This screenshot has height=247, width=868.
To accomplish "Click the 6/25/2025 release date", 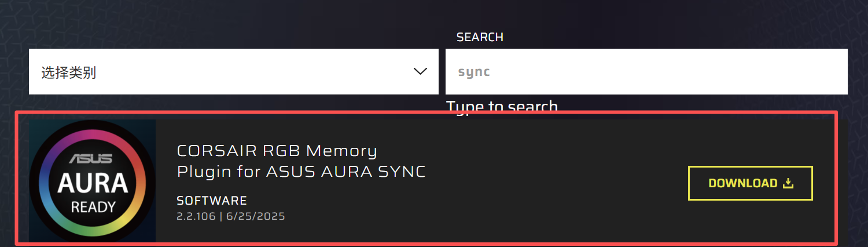I will pos(255,216).
